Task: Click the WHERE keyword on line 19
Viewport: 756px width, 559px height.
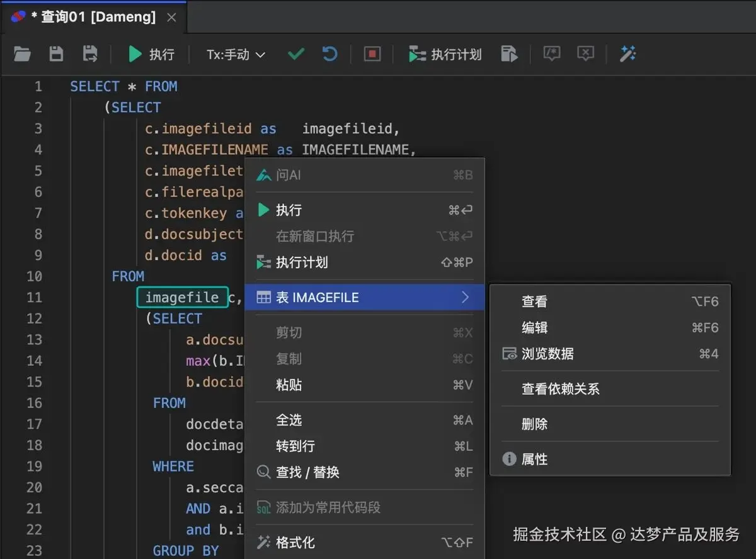Action: 173,466
